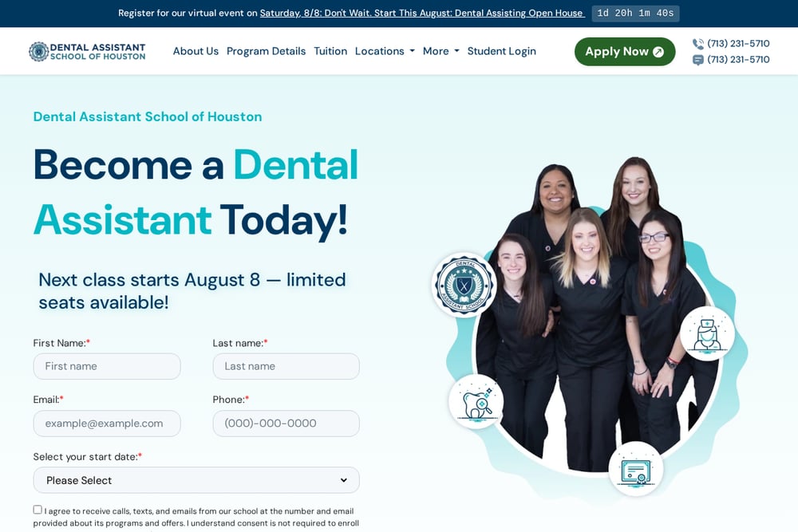798x532 pixels.
Task: Expand the More menu
Action: coord(441,51)
